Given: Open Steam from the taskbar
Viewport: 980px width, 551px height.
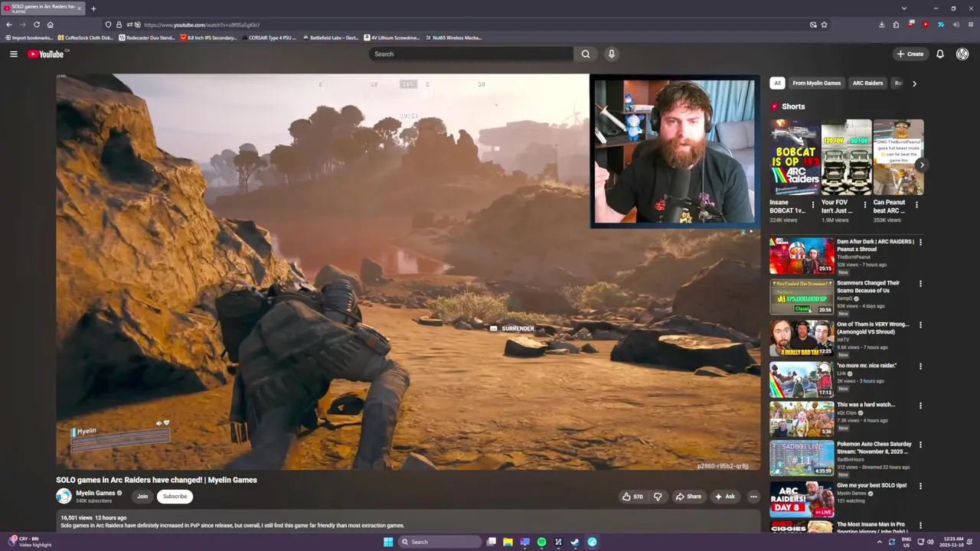Looking at the screenshot, I should tap(575, 542).
